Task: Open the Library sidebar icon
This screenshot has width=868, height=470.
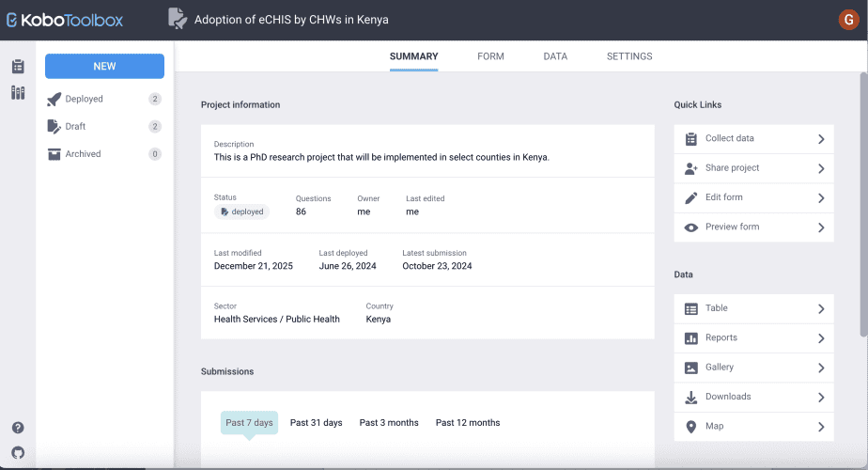Action: (x=18, y=92)
